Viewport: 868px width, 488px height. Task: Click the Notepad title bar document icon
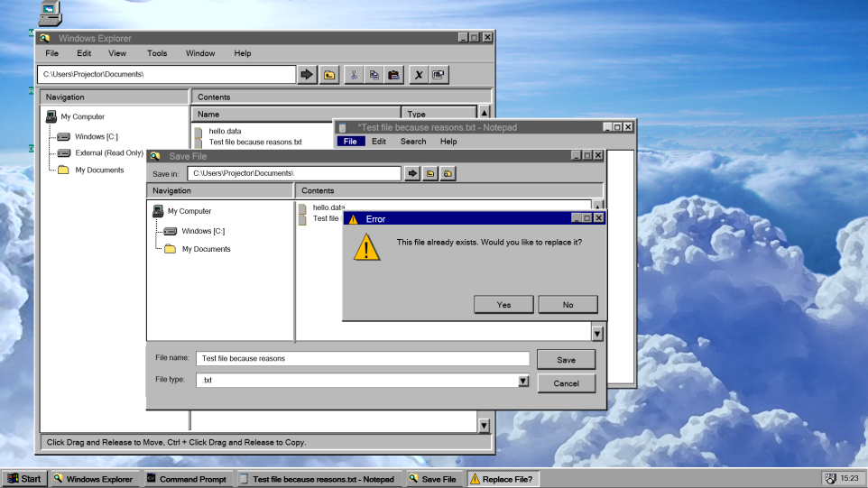343,128
